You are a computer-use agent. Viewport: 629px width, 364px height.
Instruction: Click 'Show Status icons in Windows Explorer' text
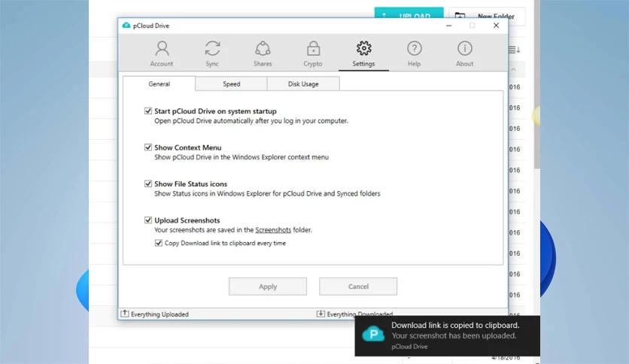[267, 193]
